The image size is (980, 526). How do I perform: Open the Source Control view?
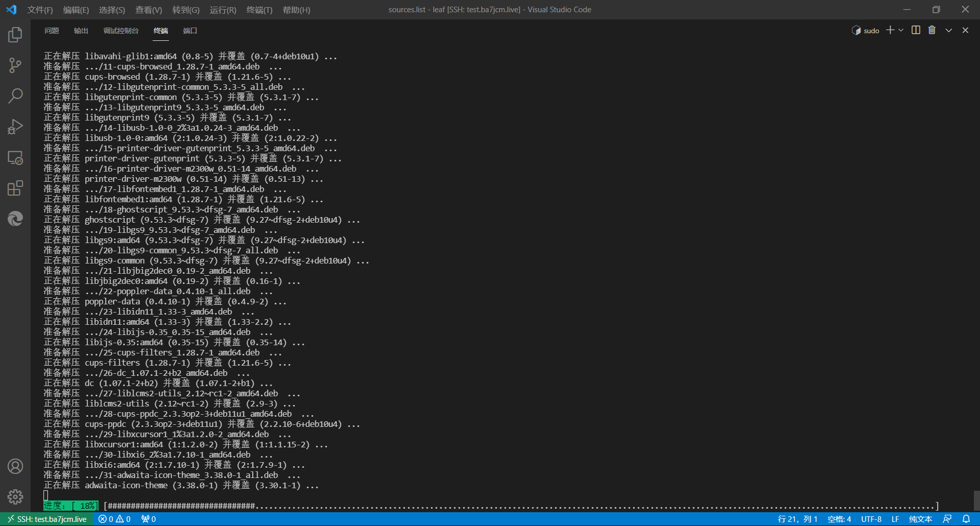click(x=15, y=65)
